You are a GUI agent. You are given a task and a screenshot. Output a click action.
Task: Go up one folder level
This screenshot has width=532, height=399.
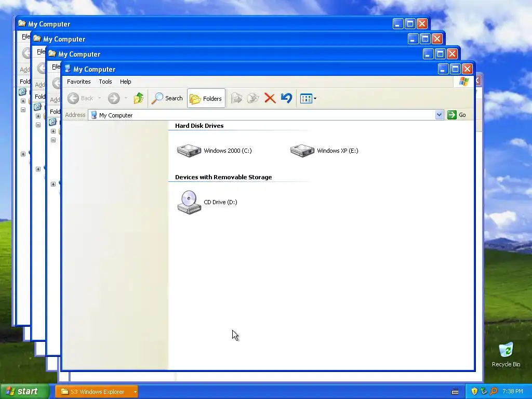138,98
